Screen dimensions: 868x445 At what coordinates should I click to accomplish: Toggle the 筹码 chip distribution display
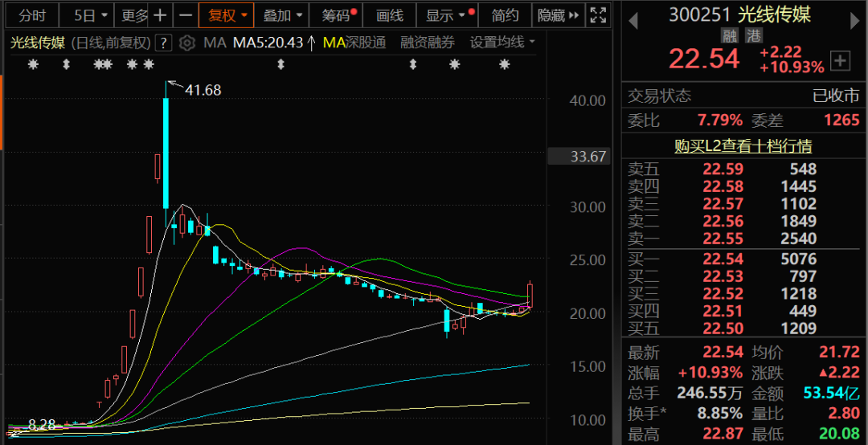coord(337,15)
